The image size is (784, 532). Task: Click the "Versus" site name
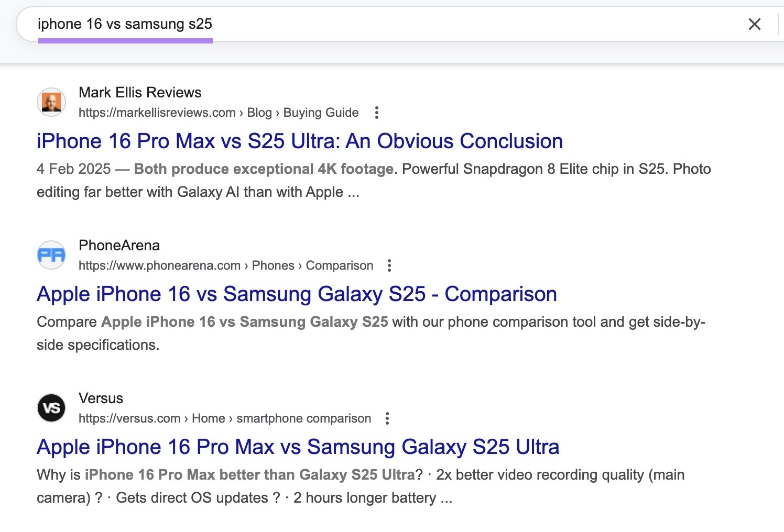(x=101, y=398)
